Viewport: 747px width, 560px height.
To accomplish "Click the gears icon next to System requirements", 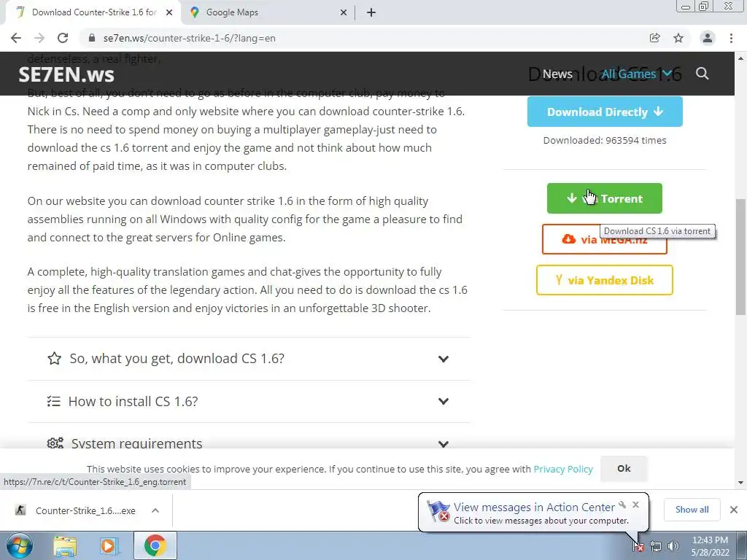I will click(x=55, y=443).
